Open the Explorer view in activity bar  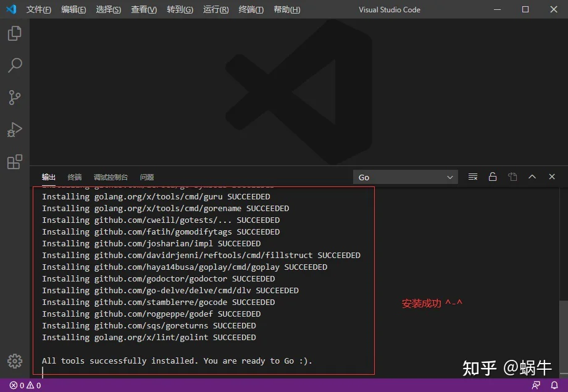pos(14,33)
